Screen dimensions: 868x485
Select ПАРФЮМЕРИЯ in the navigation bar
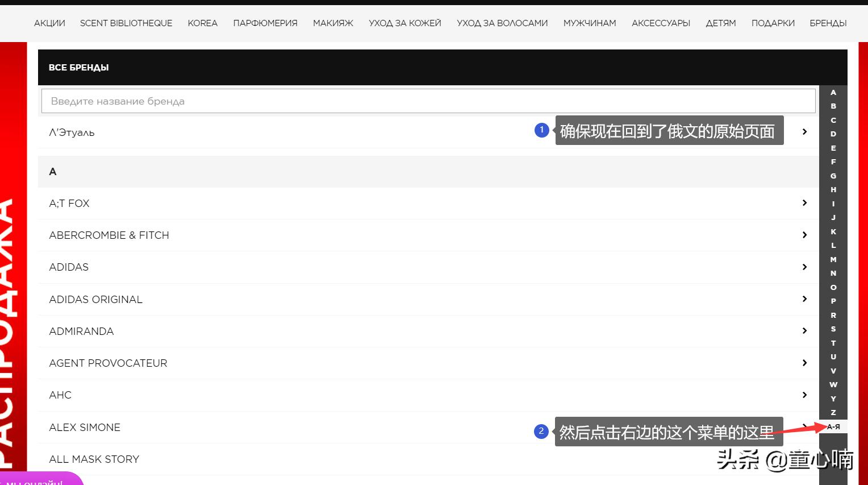(x=265, y=23)
